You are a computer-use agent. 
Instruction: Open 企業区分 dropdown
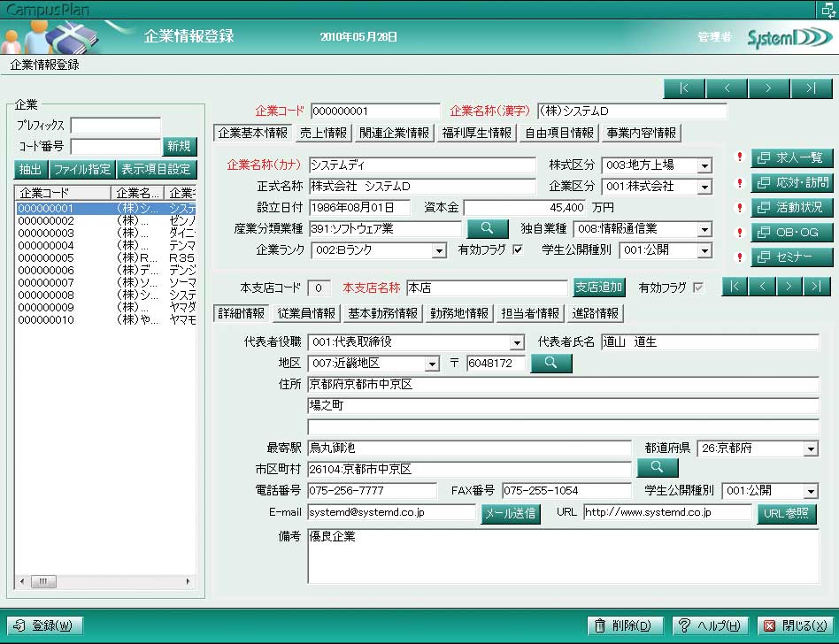[704, 188]
